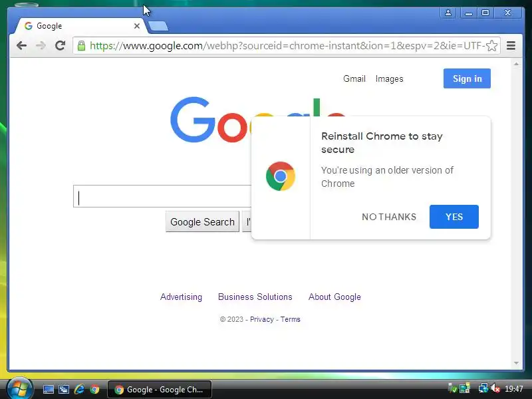
Task: Click Switch between windows quick launch icon
Action: click(63, 389)
